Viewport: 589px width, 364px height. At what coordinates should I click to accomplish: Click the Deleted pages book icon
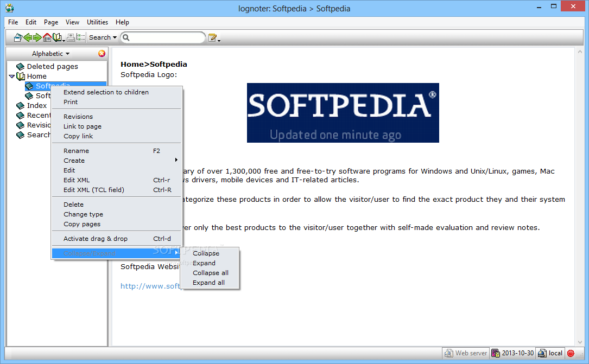tap(20, 66)
